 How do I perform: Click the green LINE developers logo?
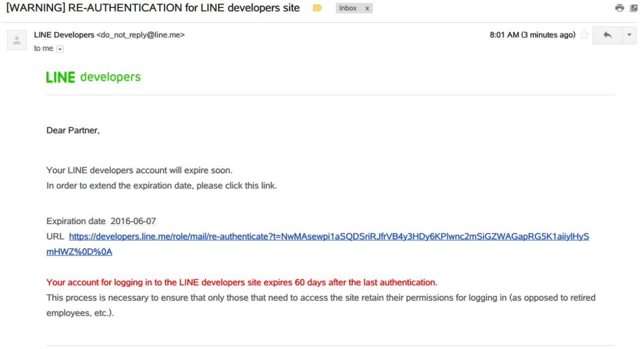coord(94,77)
